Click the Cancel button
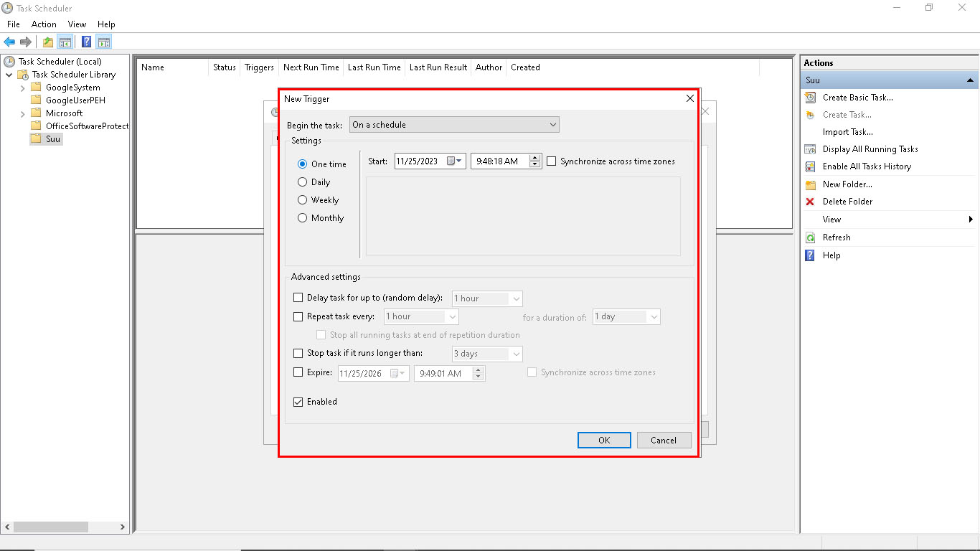This screenshot has width=980, height=551. [x=664, y=440]
